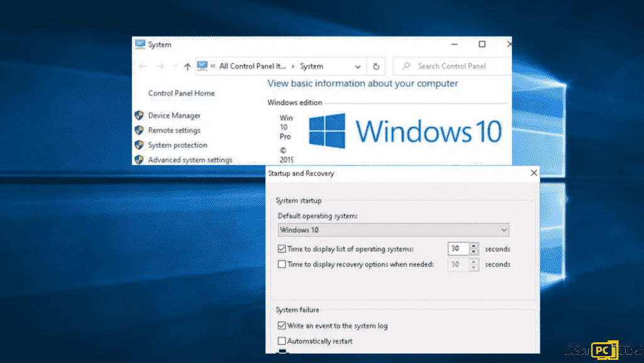The height and width of the screenshot is (363, 644).
Task: Click the double chevron in address bar
Action: tap(213, 65)
